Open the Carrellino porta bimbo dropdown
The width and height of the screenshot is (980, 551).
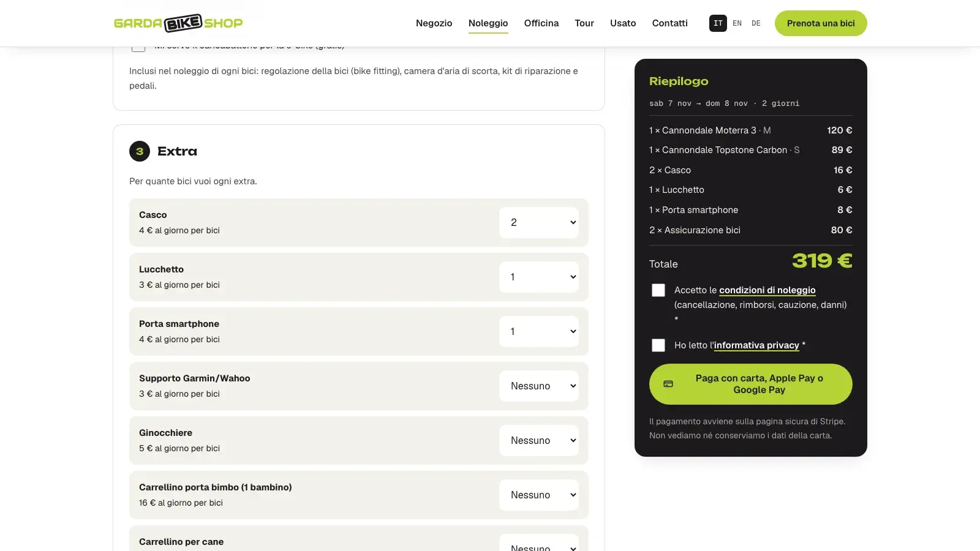[x=539, y=495]
